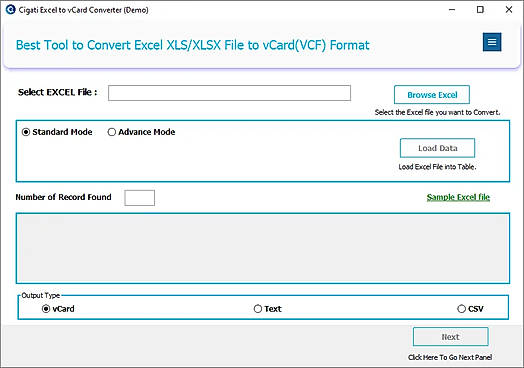Screen dimensions: 524x368
Task: Click the Browse Excel button
Action: coord(432,95)
